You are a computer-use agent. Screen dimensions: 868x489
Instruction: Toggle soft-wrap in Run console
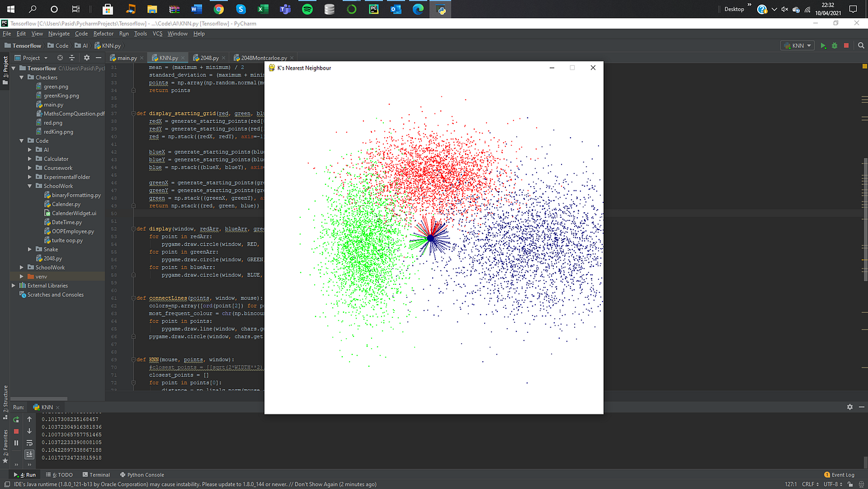29,443
